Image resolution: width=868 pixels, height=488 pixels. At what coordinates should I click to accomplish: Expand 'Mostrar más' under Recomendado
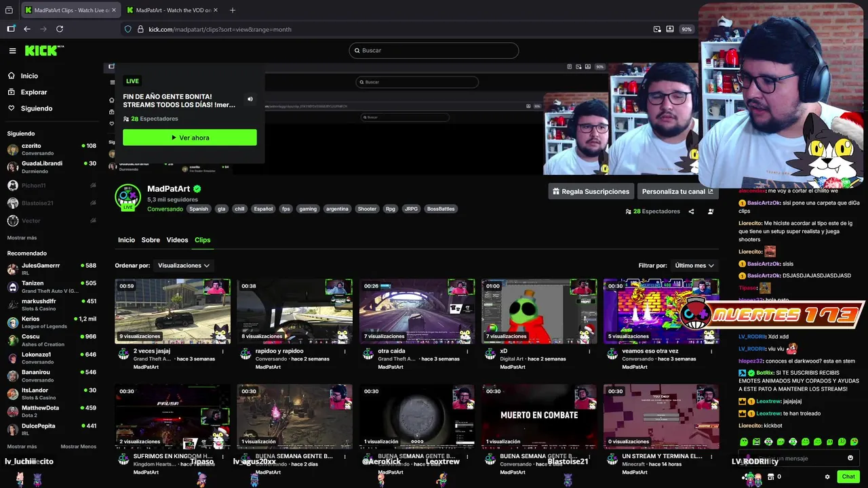pyautogui.click(x=22, y=447)
